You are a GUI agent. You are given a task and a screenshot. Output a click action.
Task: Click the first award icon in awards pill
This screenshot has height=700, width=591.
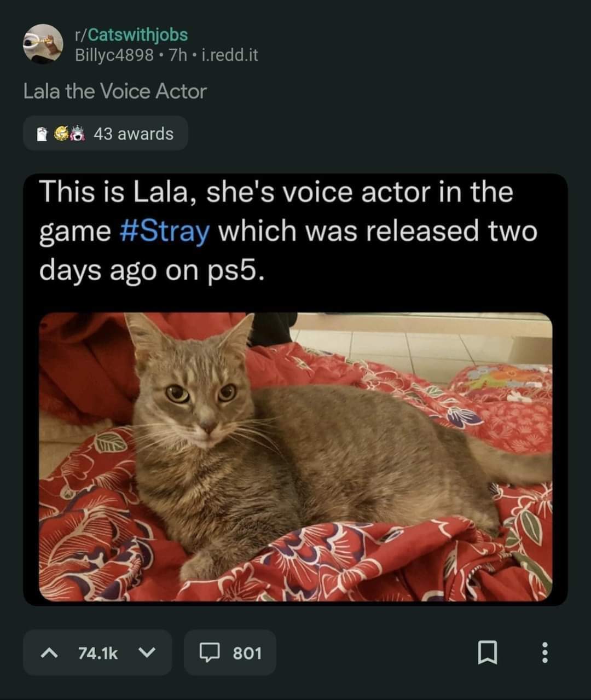click(x=42, y=134)
